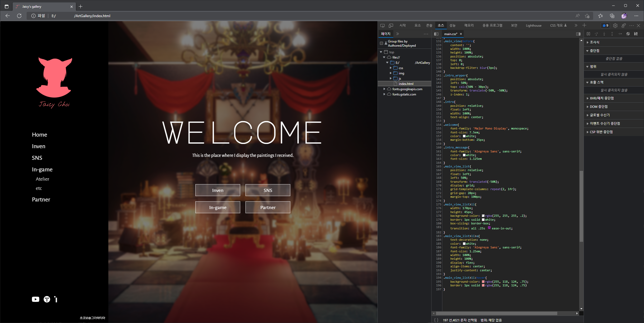Expand the css folder in file tree
644x323 pixels.
(391, 68)
